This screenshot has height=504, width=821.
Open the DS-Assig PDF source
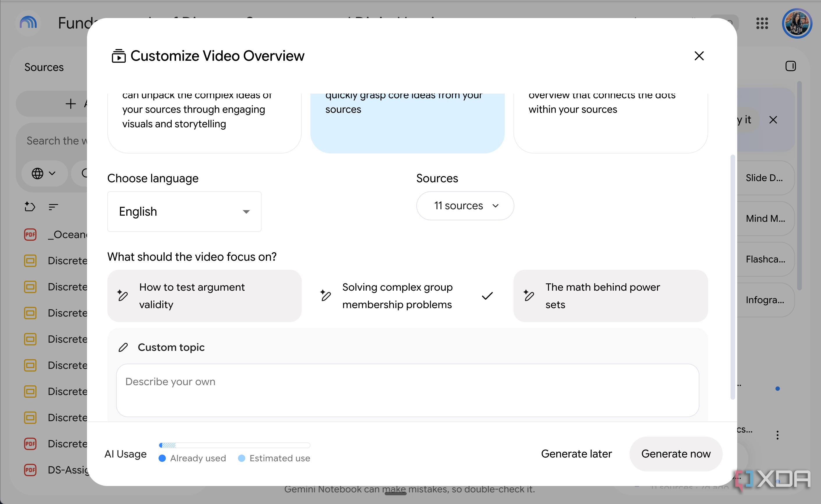[55, 470]
